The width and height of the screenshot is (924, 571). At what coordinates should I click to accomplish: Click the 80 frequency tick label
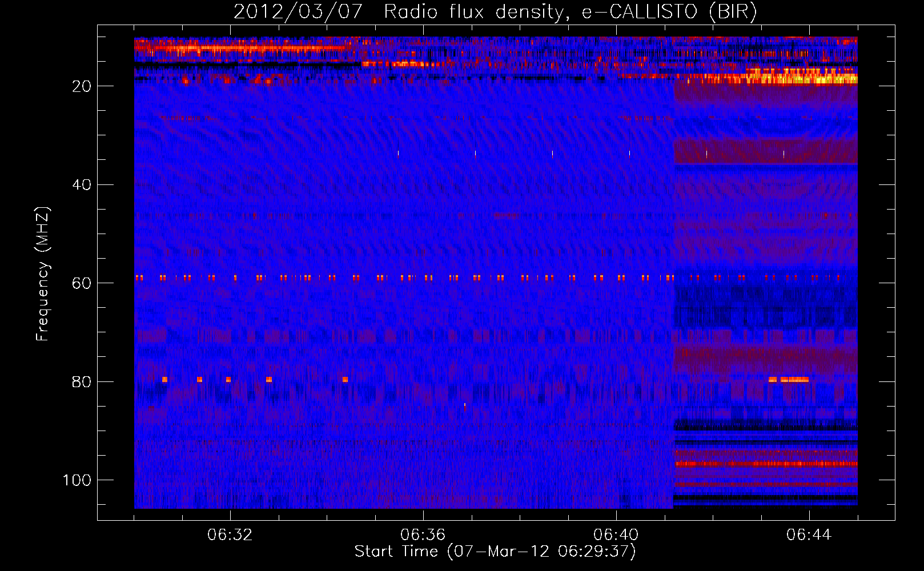click(82, 381)
